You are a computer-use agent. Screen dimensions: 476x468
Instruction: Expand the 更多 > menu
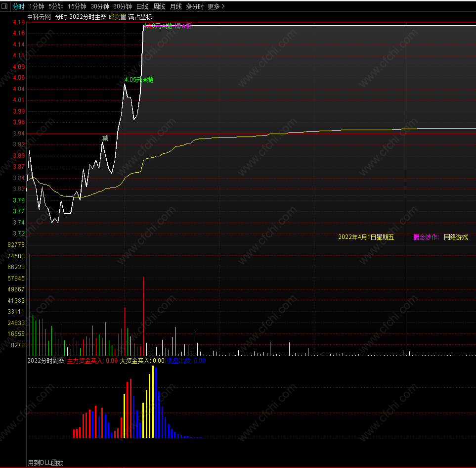(216, 6)
